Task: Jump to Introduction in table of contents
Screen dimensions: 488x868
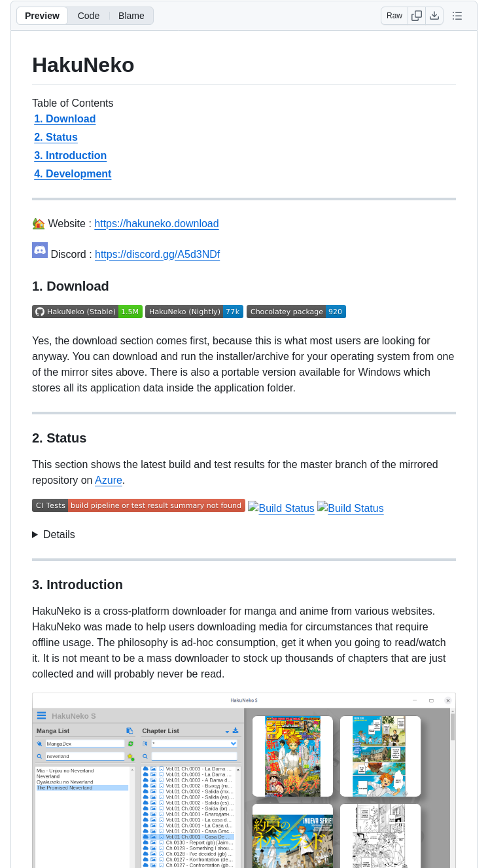Action: [x=70, y=156]
